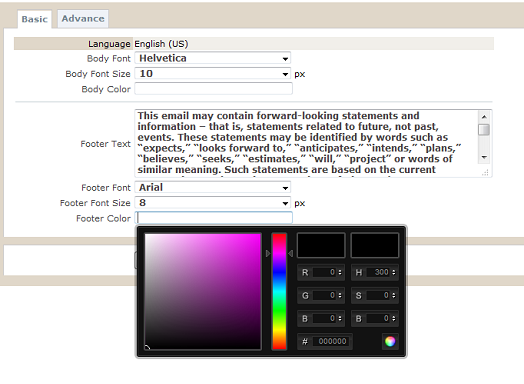
Task: Click the Footer Text scrollbar thumb
Action: click(x=484, y=130)
